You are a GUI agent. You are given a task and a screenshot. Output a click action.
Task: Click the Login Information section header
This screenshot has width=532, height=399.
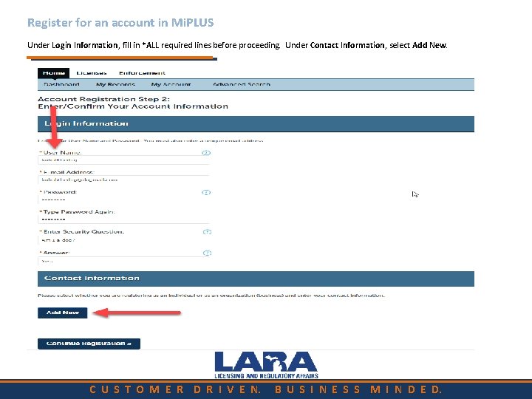point(256,124)
